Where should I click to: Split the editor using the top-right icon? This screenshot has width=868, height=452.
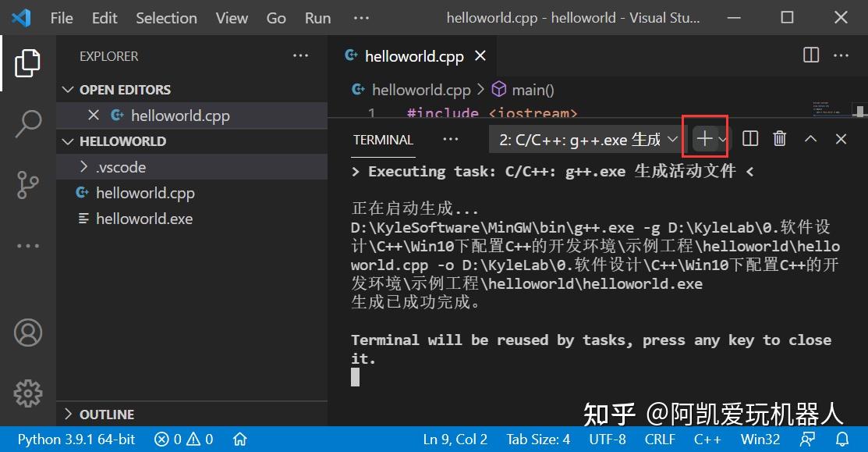click(x=810, y=55)
